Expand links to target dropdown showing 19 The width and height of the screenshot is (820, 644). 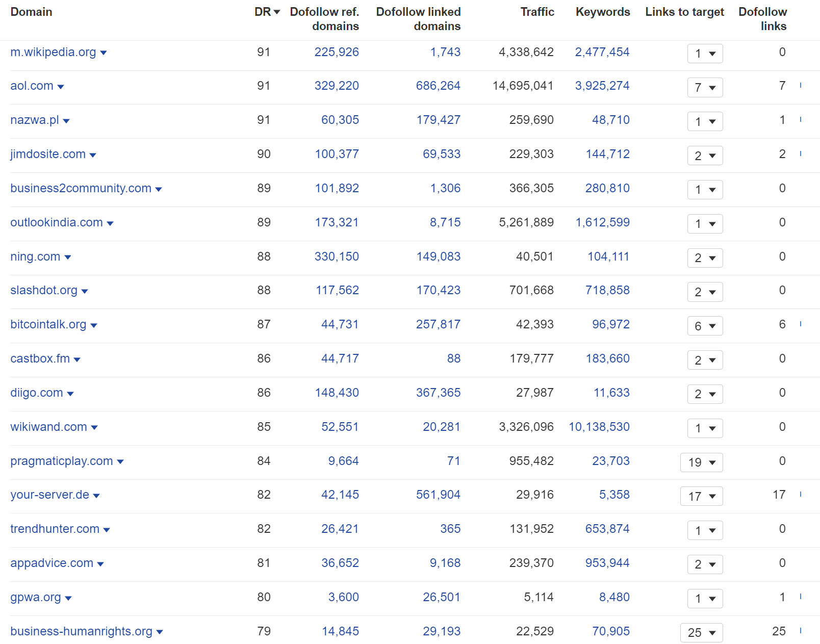(x=702, y=462)
